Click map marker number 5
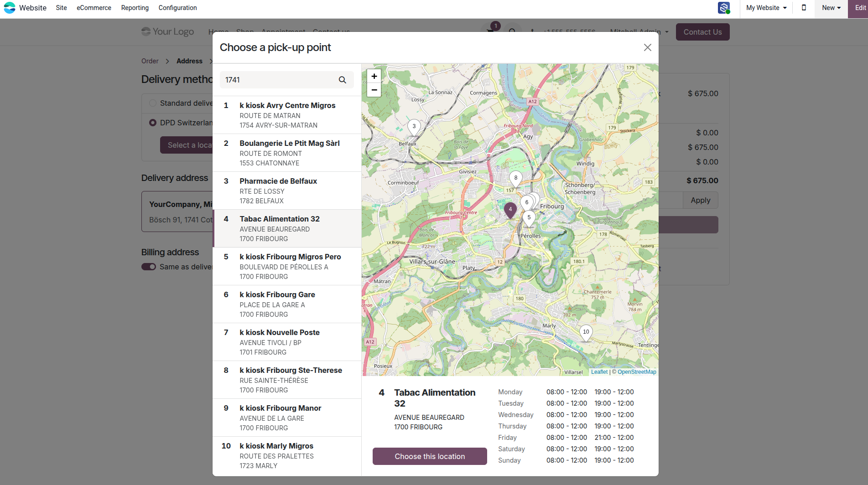The height and width of the screenshot is (485, 868). [x=529, y=218]
